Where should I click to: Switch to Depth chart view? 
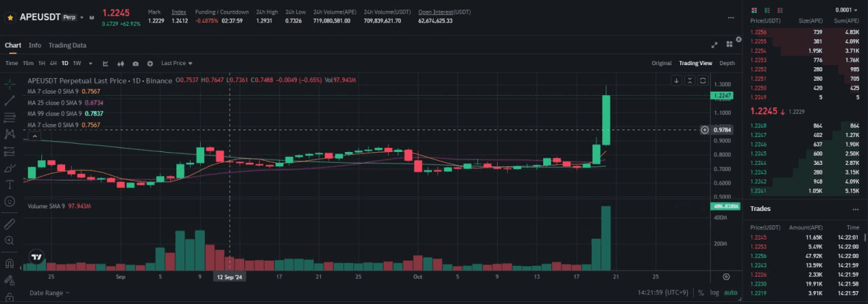click(727, 63)
